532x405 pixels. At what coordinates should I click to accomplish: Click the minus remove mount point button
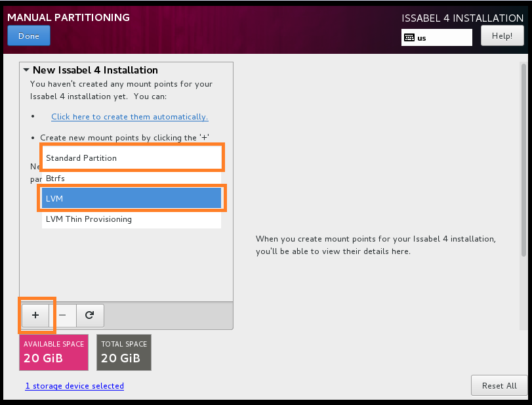63,315
